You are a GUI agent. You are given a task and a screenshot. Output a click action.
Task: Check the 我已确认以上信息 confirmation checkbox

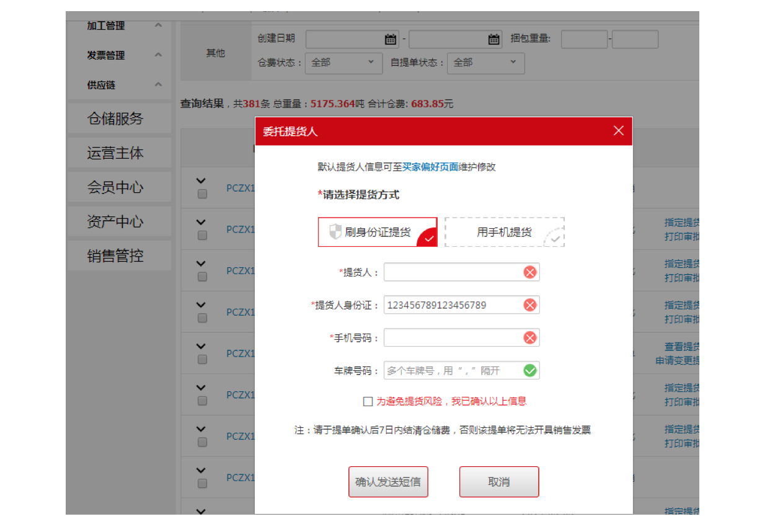tap(368, 402)
